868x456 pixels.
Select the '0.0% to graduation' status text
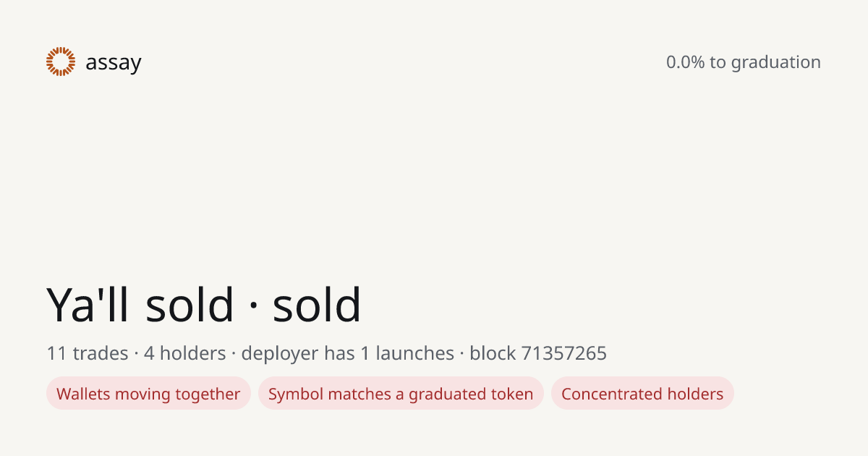pyautogui.click(x=744, y=62)
